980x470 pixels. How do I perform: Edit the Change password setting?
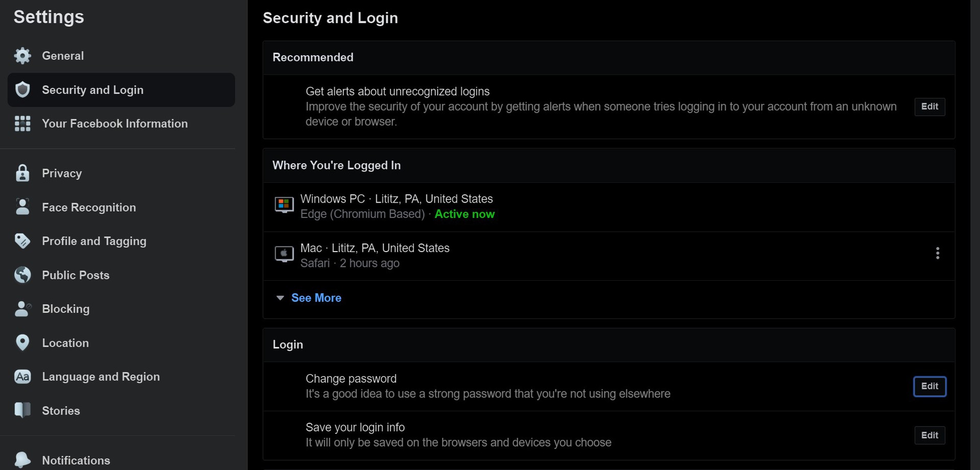point(929,386)
